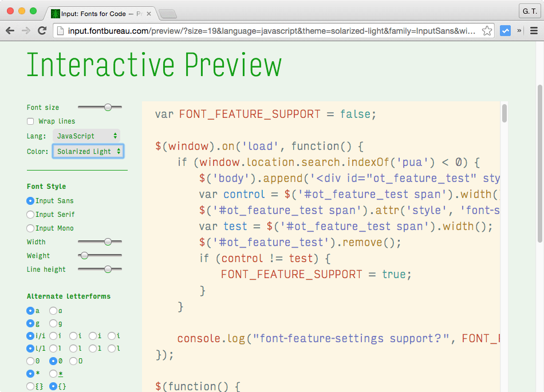544x392 pixels.
Task: Open Chrome hamburger menu
Action: (x=534, y=31)
